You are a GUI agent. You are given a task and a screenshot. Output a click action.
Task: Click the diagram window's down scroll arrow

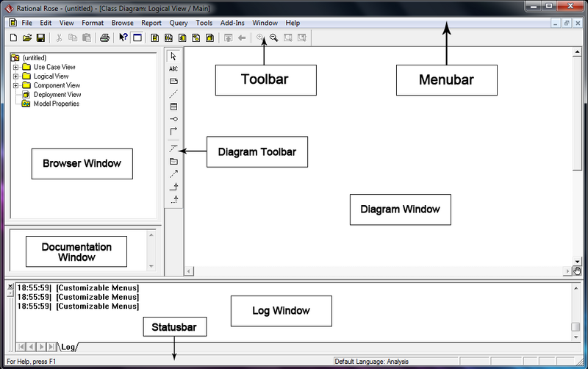click(x=577, y=261)
